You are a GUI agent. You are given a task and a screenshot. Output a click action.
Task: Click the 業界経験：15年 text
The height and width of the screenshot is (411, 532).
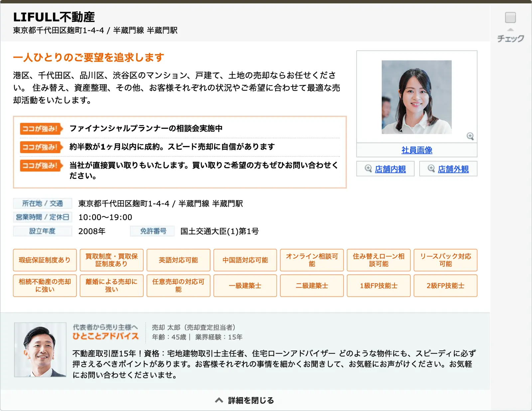pyautogui.click(x=219, y=337)
